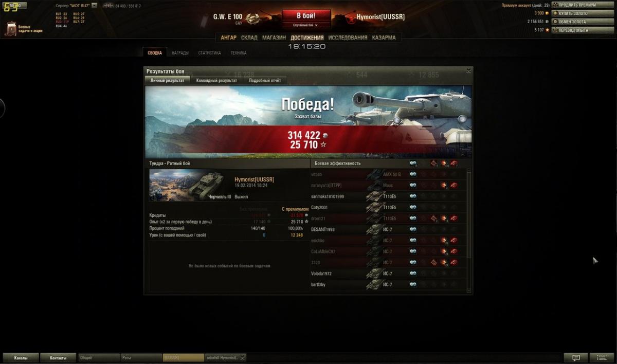Open the Награды achievements tab
The height and width of the screenshot is (364, 617).
click(x=180, y=53)
